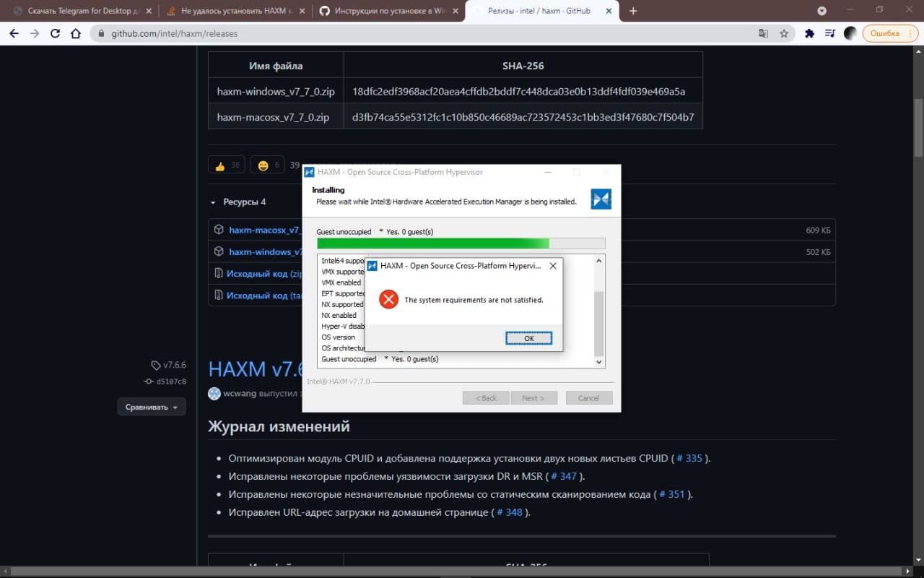Open the wcwang author link

point(240,394)
